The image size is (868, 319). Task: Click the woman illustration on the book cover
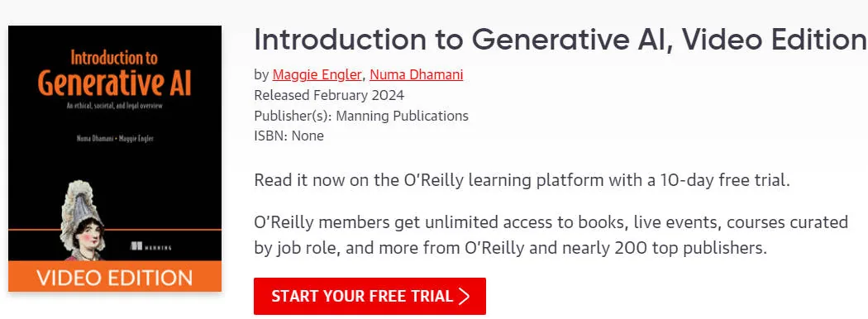(83, 221)
